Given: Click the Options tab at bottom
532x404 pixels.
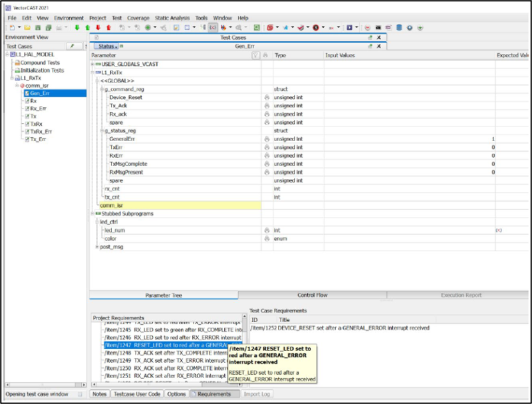Looking at the screenshot, I should click(176, 394).
